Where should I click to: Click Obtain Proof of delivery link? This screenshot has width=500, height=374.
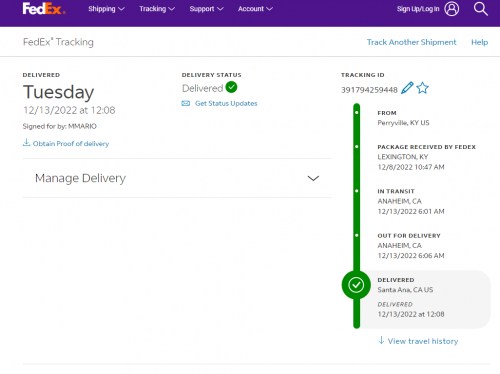click(71, 144)
